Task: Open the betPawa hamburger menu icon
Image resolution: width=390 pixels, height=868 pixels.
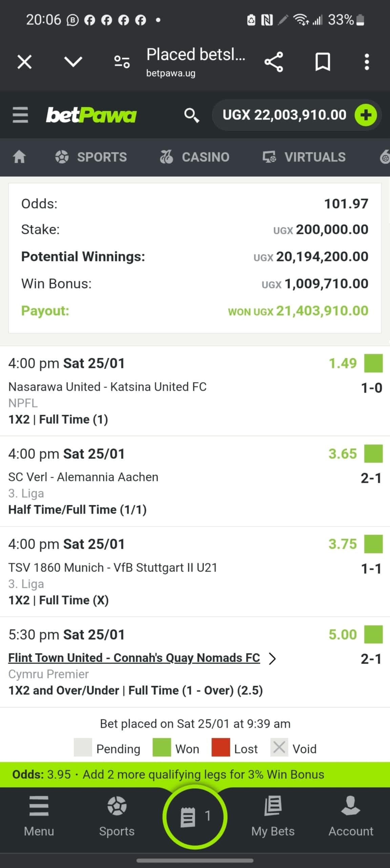Action: point(20,115)
